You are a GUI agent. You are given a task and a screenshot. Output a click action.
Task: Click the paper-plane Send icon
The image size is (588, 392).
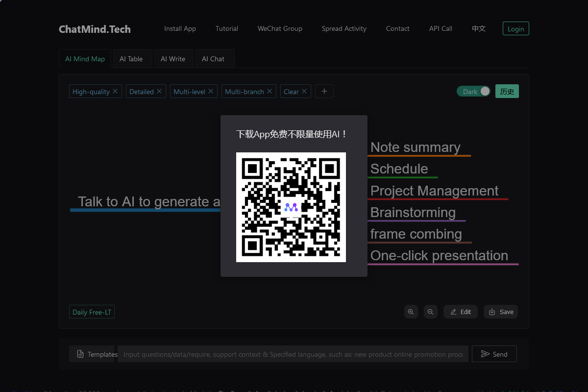pyautogui.click(x=486, y=354)
